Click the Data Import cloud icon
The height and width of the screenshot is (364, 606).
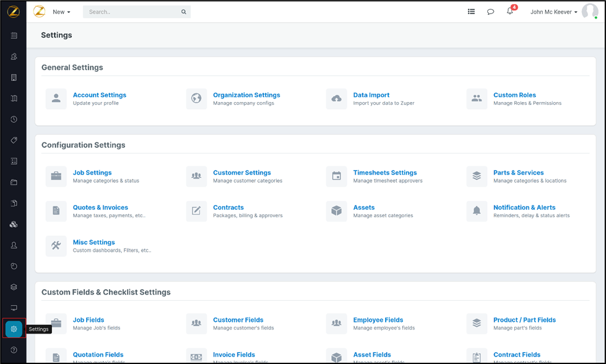coord(337,99)
